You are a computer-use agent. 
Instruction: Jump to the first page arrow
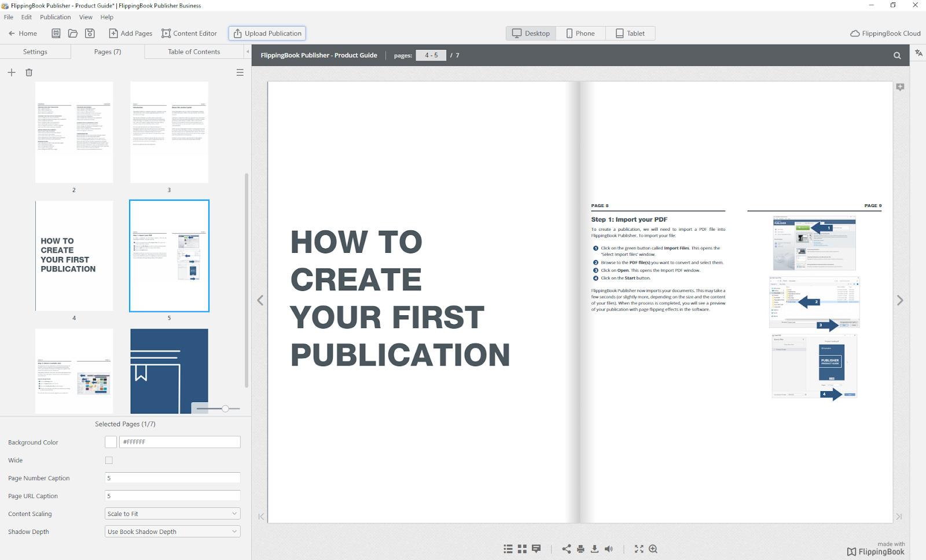click(261, 517)
